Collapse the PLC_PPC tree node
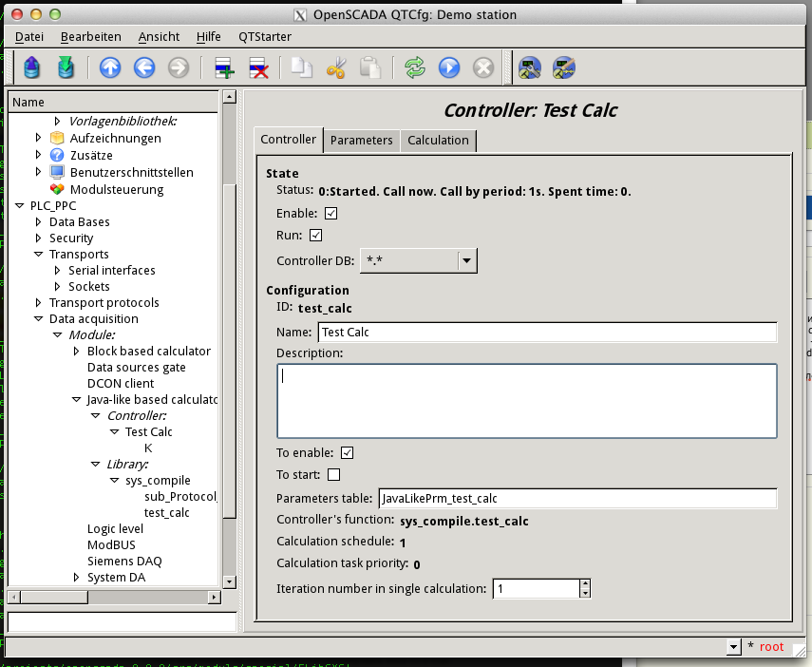812x667 pixels. [21, 205]
